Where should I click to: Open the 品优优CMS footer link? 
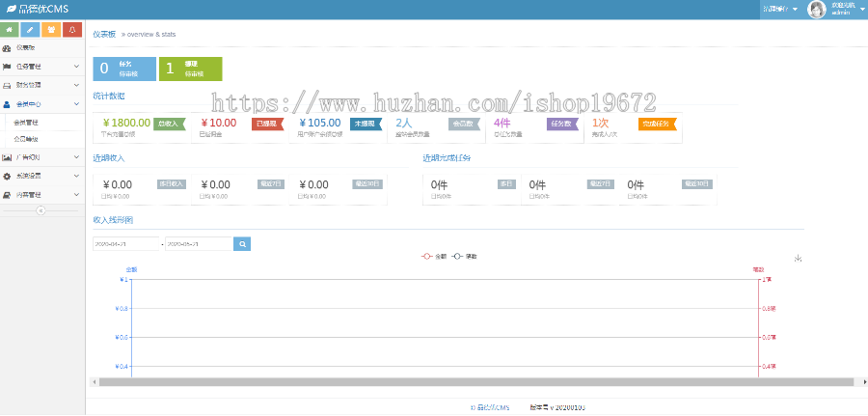(493, 407)
